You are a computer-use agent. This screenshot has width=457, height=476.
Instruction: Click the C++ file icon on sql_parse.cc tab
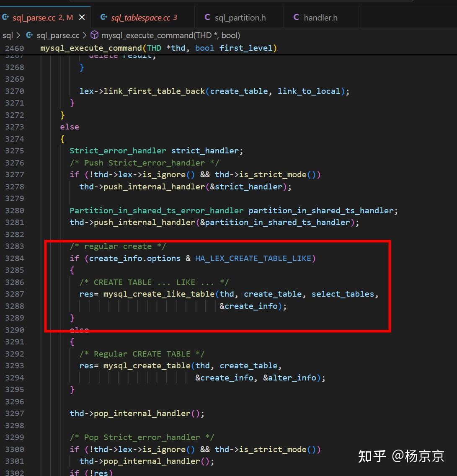pyautogui.click(x=6, y=17)
